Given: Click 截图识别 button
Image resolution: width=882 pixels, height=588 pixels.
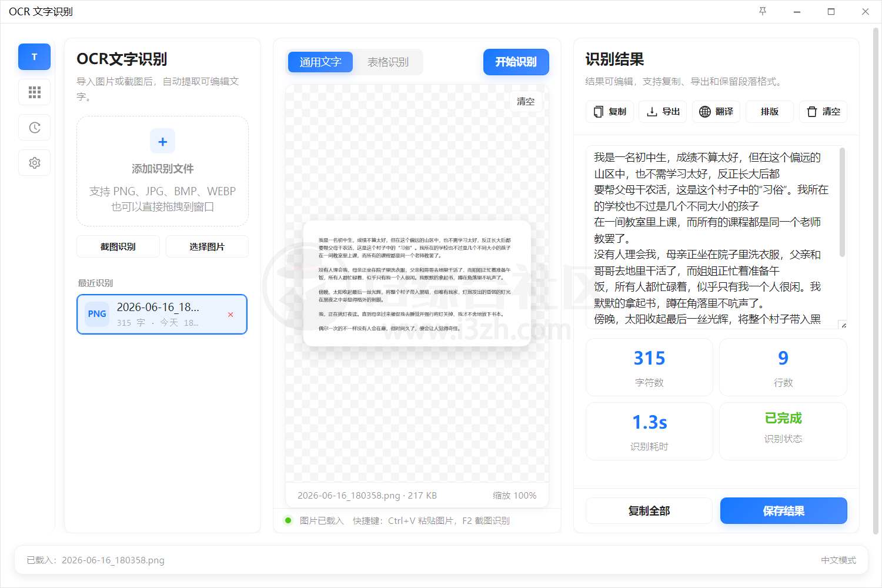Looking at the screenshot, I should click(x=118, y=246).
